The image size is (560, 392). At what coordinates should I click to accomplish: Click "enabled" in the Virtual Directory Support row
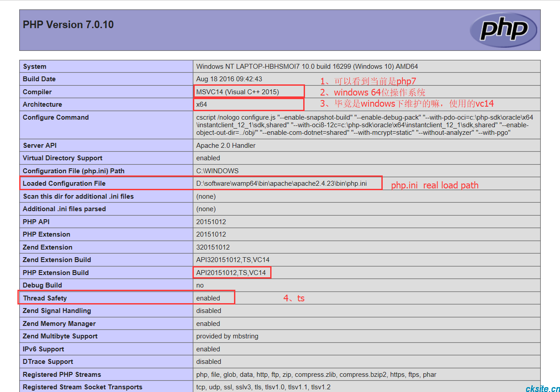[208, 158]
